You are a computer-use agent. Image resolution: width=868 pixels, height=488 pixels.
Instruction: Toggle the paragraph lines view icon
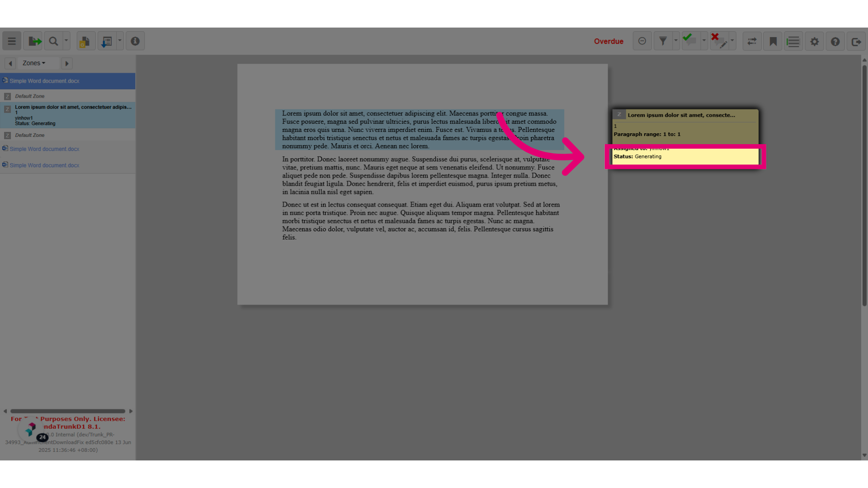[x=793, y=41]
